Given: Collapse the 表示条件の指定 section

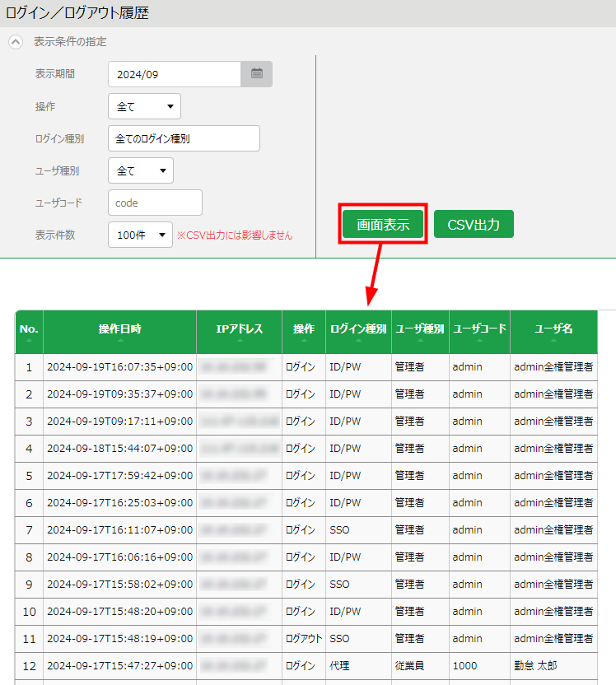Looking at the screenshot, I should (x=16, y=41).
